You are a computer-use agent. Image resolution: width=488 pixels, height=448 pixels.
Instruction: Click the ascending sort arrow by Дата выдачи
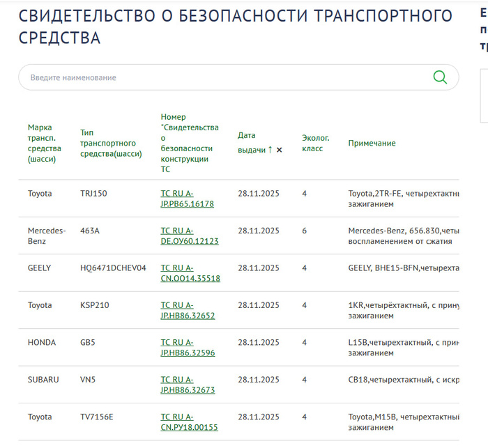click(270, 150)
